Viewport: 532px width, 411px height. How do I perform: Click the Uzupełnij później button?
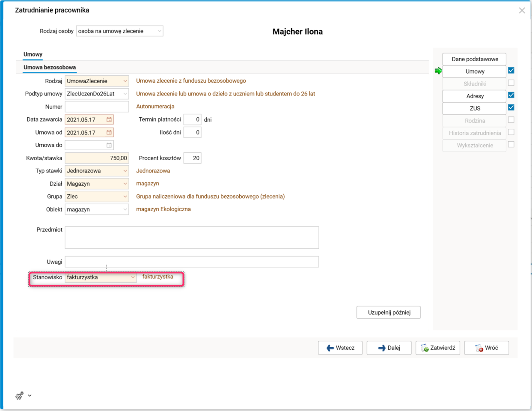(389, 313)
